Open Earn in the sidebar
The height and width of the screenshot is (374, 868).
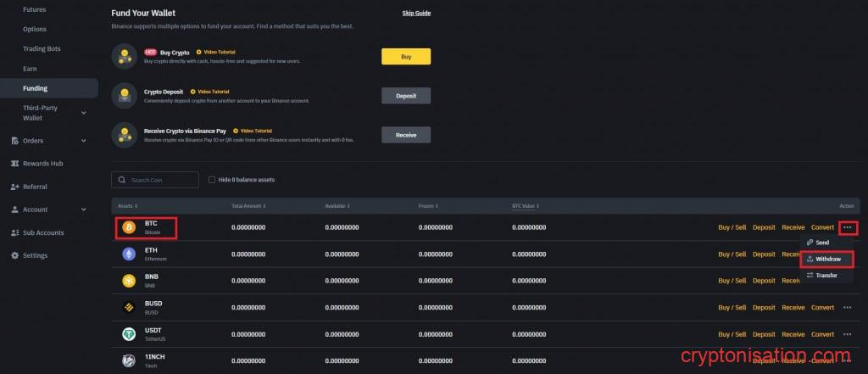[30, 69]
